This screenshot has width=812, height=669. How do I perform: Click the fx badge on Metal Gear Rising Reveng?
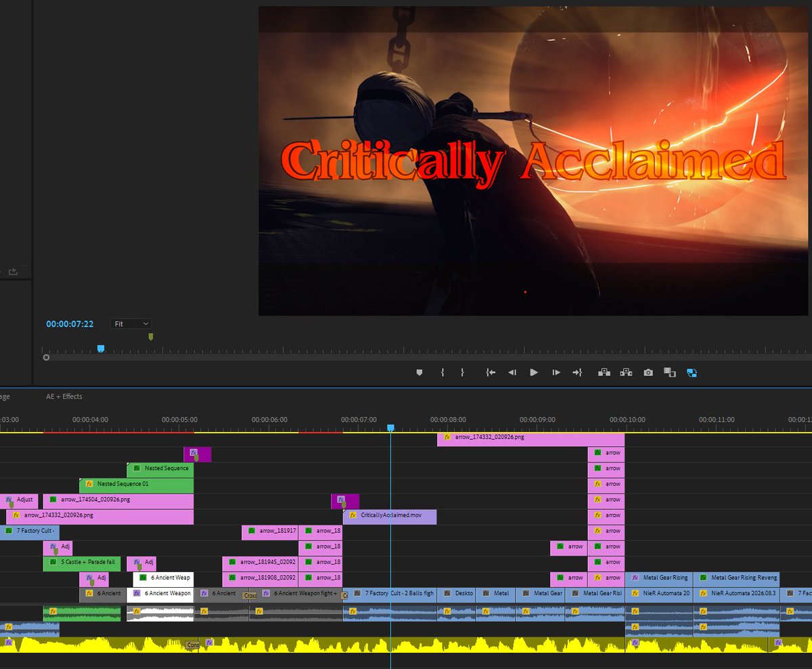pyautogui.click(x=704, y=578)
